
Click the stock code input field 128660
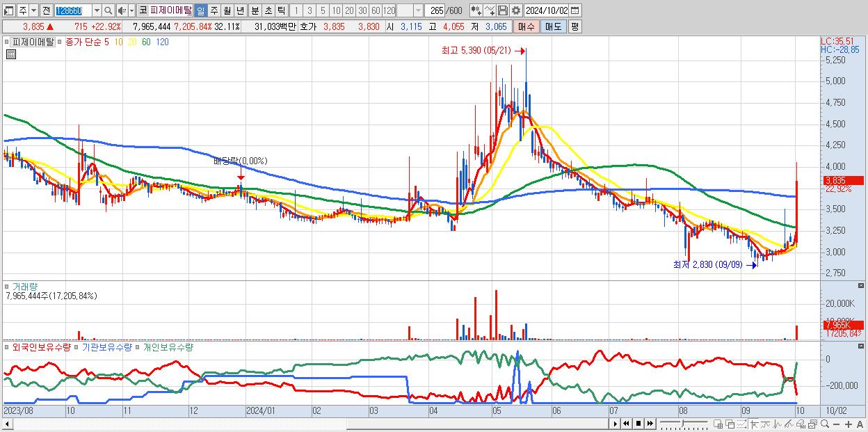click(x=73, y=10)
